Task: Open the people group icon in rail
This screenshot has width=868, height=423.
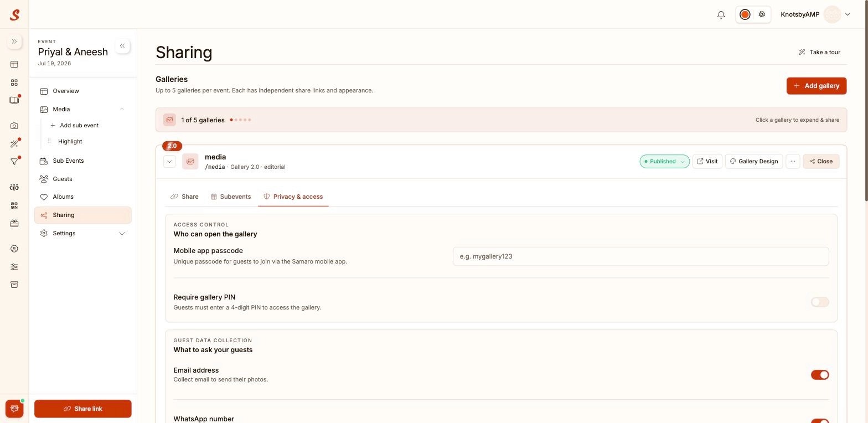Action: [x=14, y=187]
